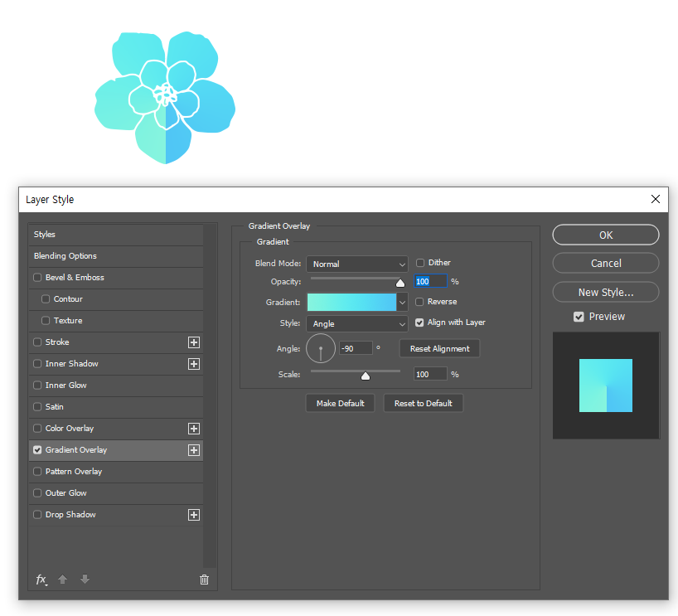Close the Layer Style dialog
The height and width of the screenshot is (616, 678).
coord(655,199)
